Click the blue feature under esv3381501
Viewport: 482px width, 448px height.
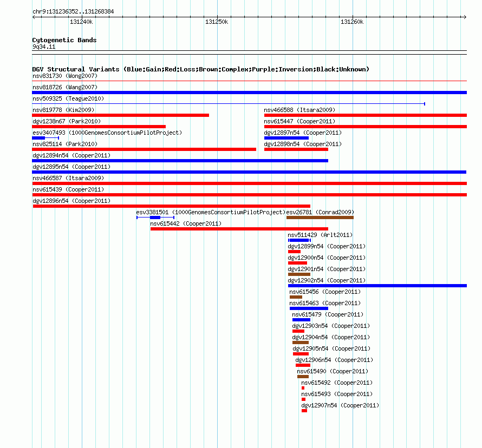[x=155, y=218]
